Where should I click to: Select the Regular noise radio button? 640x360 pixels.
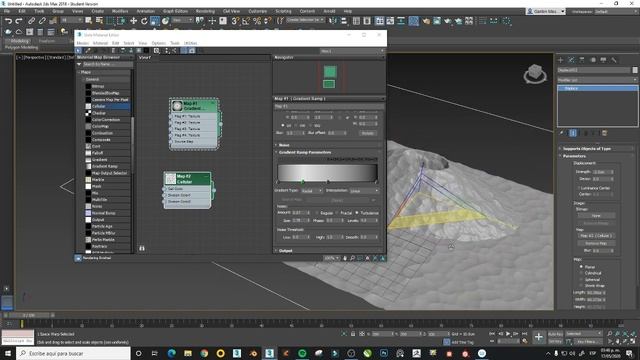point(317,213)
